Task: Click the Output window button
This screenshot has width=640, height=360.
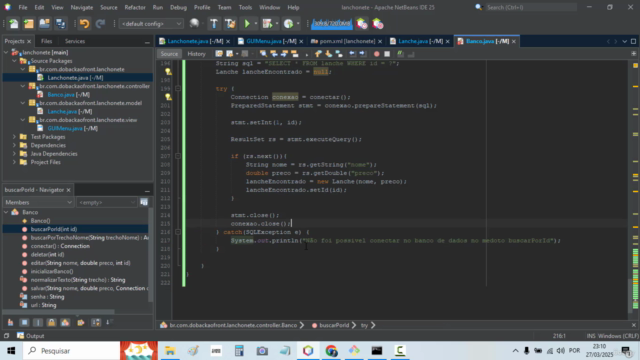Action: click(x=31, y=336)
